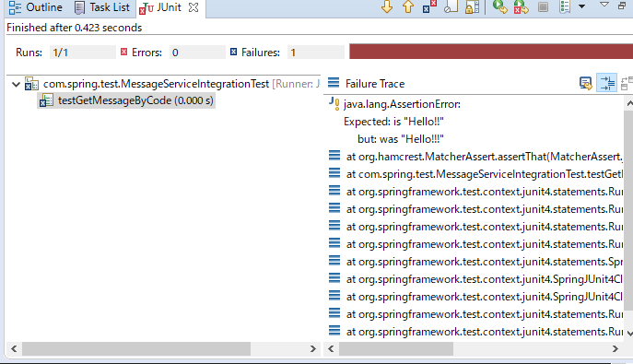
Task: Click the Failures count field showing 1
Action: tap(316, 53)
